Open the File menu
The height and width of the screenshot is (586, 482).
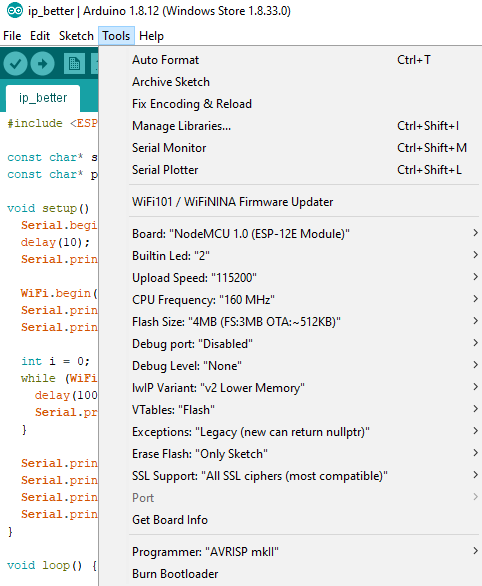point(12,36)
